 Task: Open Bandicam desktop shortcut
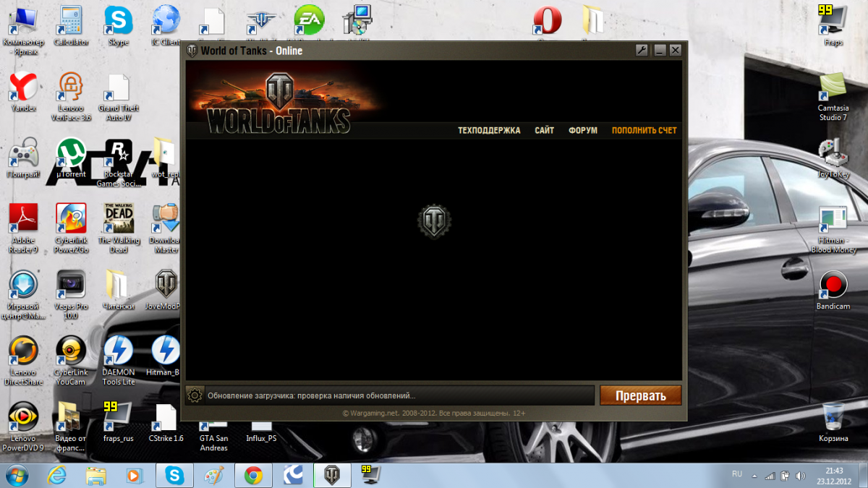833,289
